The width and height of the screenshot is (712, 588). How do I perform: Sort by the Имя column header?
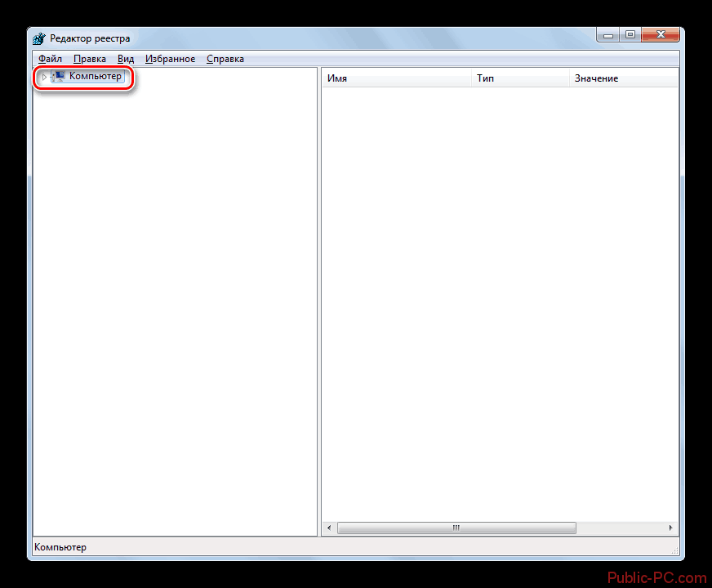click(398, 78)
